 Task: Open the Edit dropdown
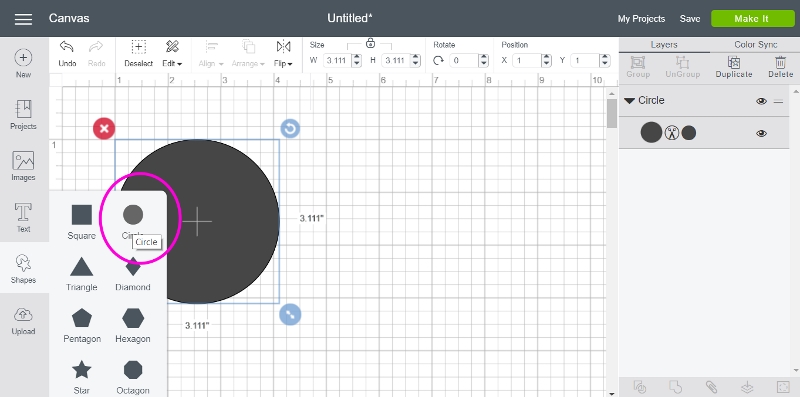point(172,53)
